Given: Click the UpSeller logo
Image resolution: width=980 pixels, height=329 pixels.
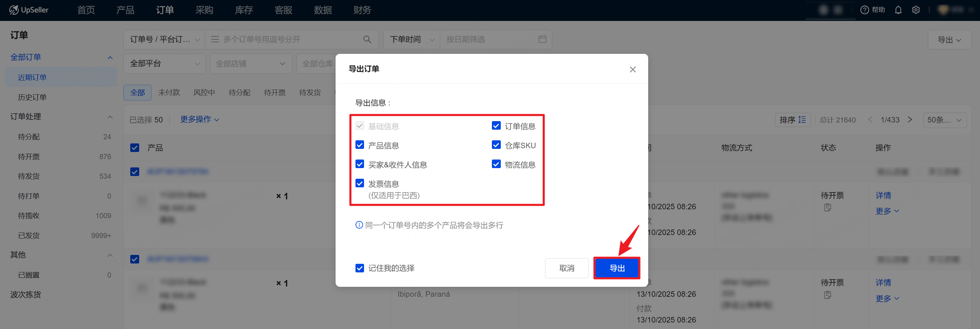Looking at the screenshot, I should (29, 10).
